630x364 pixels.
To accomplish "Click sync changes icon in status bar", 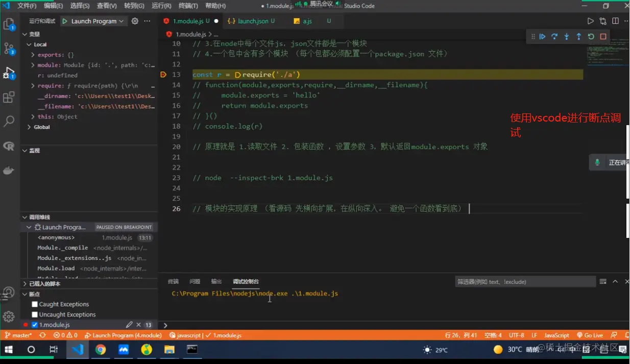I will coord(42,335).
